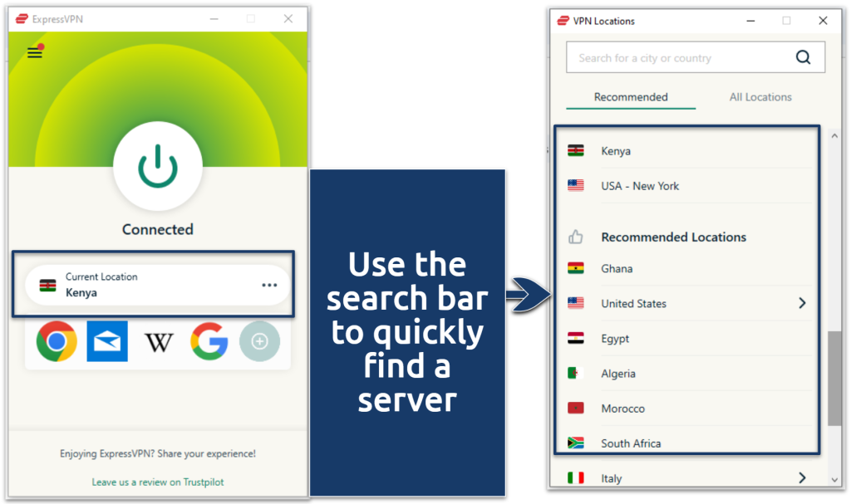Open location options via three dots

tap(269, 285)
